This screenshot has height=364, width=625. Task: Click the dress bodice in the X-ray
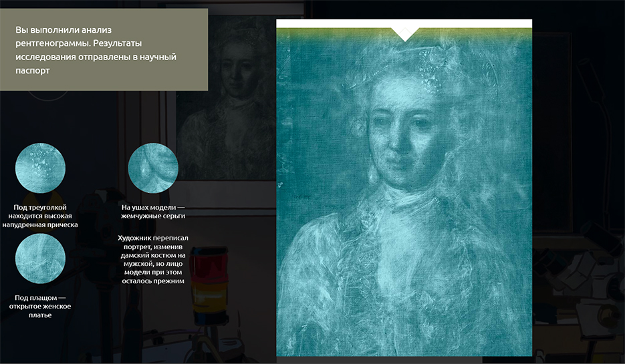tap(401, 281)
